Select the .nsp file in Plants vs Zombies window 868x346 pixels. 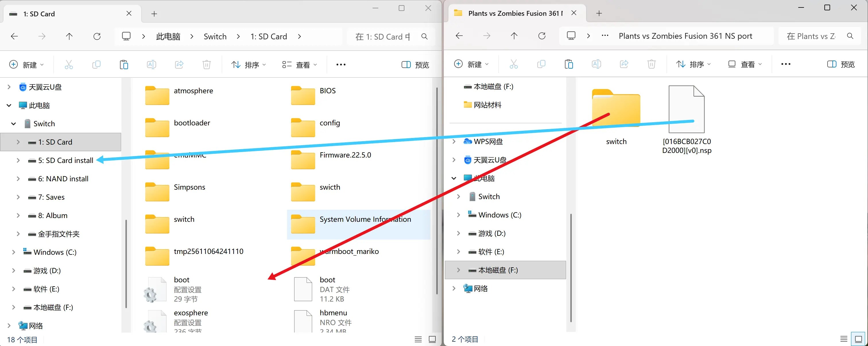click(687, 120)
